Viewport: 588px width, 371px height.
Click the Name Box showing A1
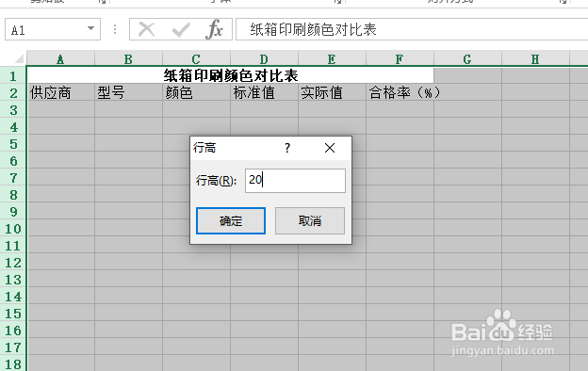coord(53,29)
